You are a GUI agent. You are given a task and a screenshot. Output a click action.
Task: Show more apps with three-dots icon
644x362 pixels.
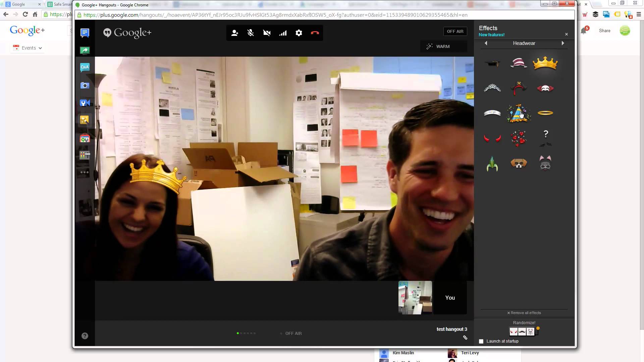(x=85, y=172)
